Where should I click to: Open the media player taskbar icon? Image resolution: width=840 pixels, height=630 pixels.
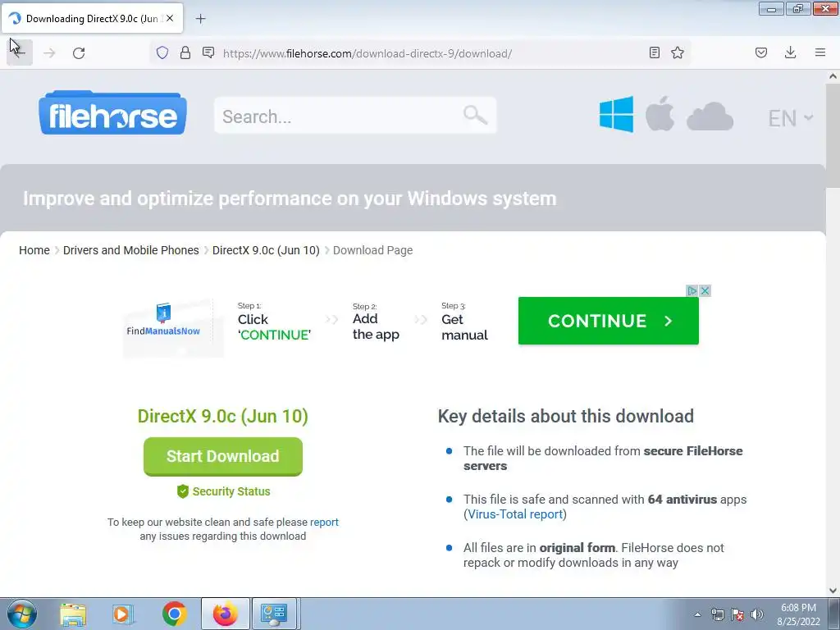[122, 614]
